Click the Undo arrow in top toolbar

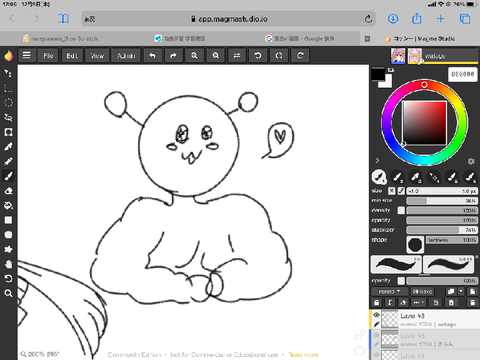pyautogui.click(x=152, y=56)
